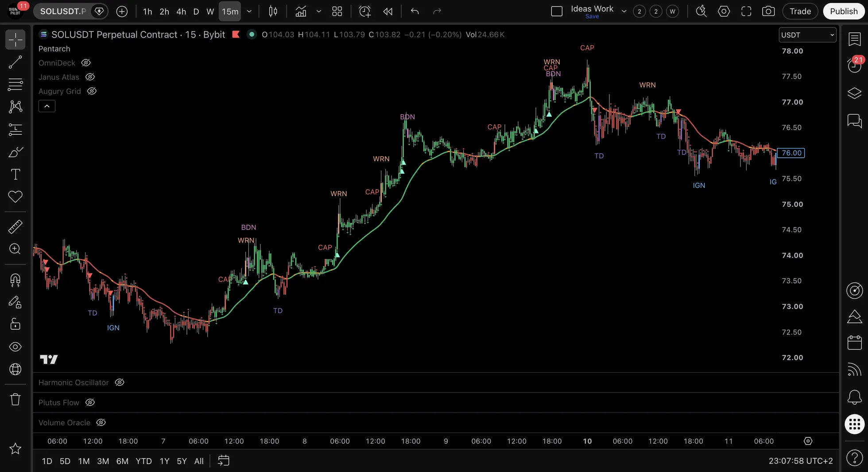Open the alert creation clock icon

[364, 12]
